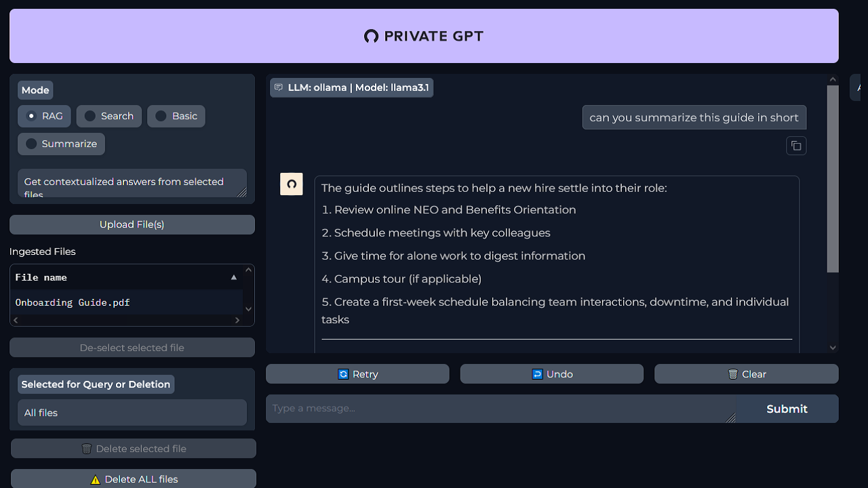Select the Summarize mode radio button
Viewport: 868px width, 488px height.
pos(31,144)
